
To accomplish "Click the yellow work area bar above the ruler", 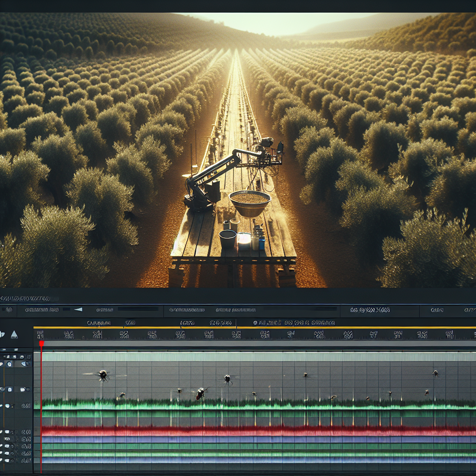I will click(x=255, y=328).
